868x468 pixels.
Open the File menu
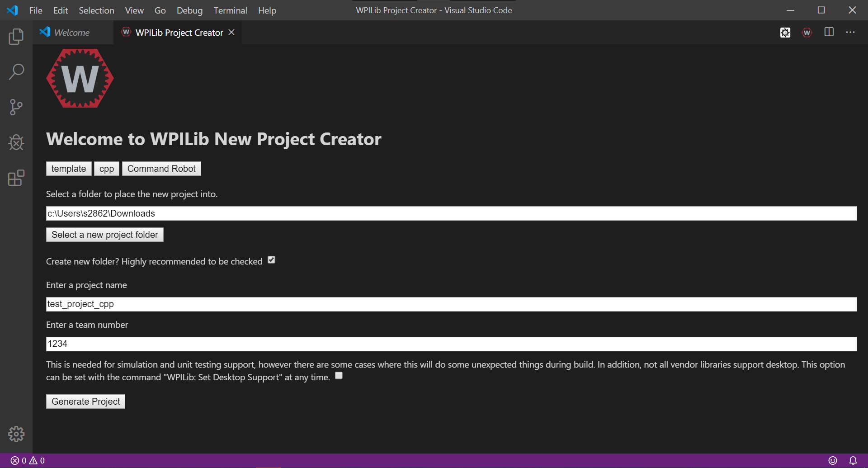click(x=36, y=10)
